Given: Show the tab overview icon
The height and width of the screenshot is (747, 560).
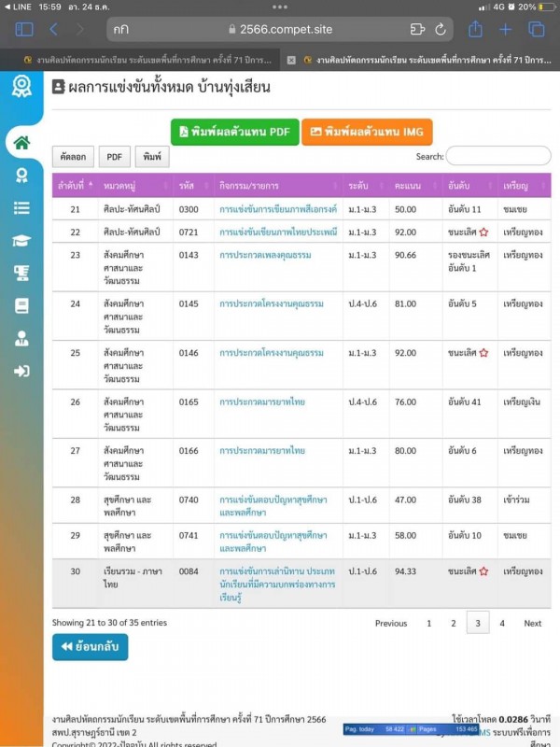Looking at the screenshot, I should pos(537,30).
